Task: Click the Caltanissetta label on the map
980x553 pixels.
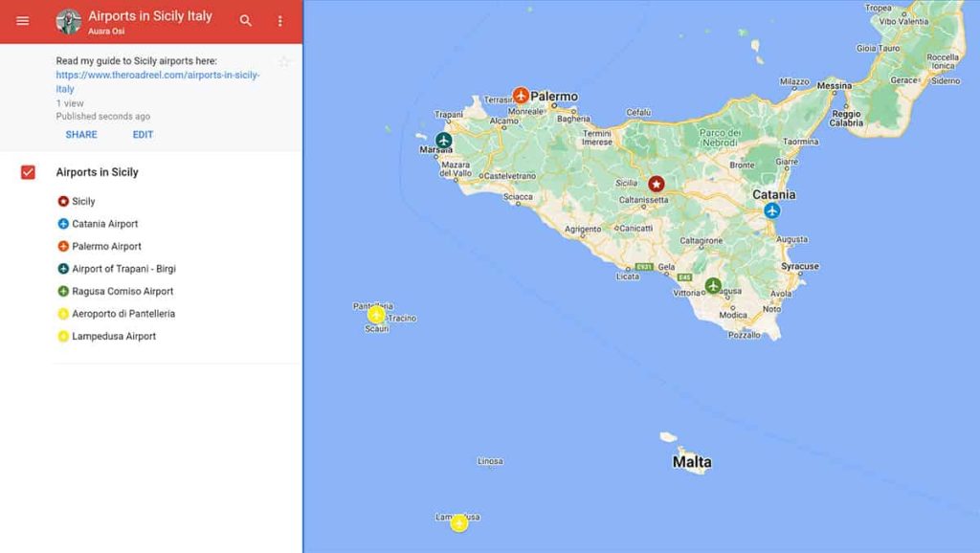Action: (644, 200)
